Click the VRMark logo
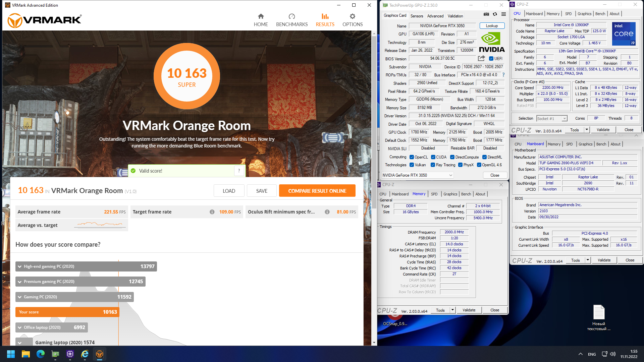644x362 pixels. (44, 20)
